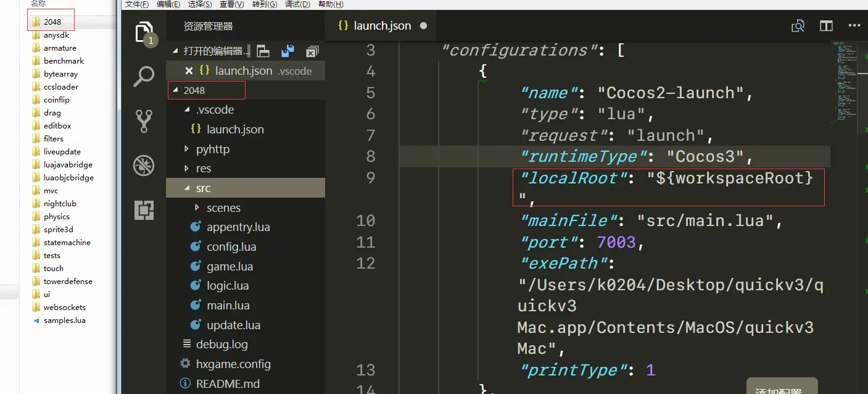Click the split editor icon
This screenshot has width=868, height=394.
click(x=826, y=26)
